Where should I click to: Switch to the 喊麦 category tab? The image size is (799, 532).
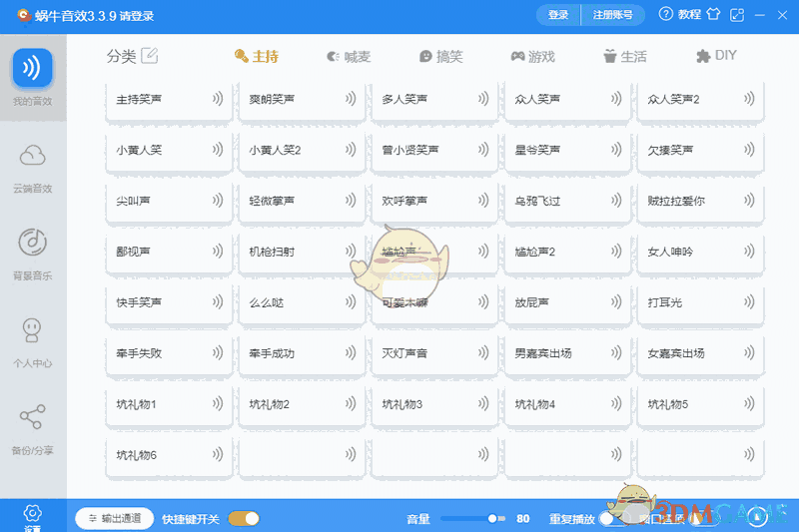coord(349,56)
